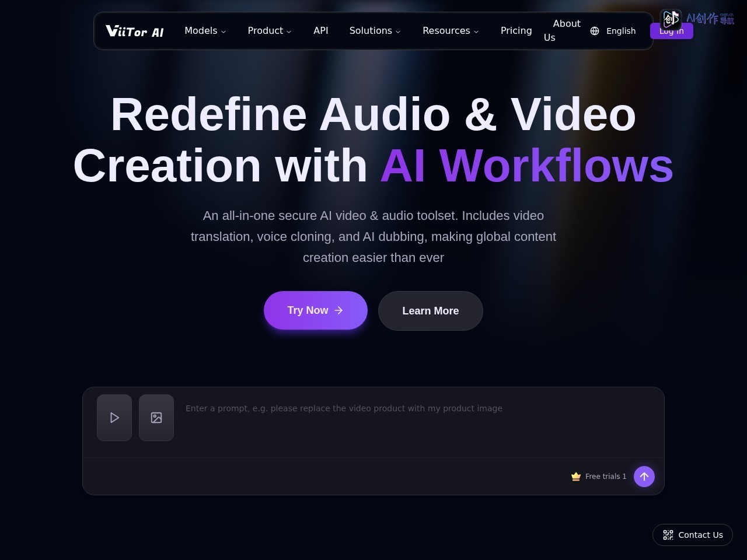Click the globe language icon
Viewport: 747px width, 560px height.
(595, 31)
